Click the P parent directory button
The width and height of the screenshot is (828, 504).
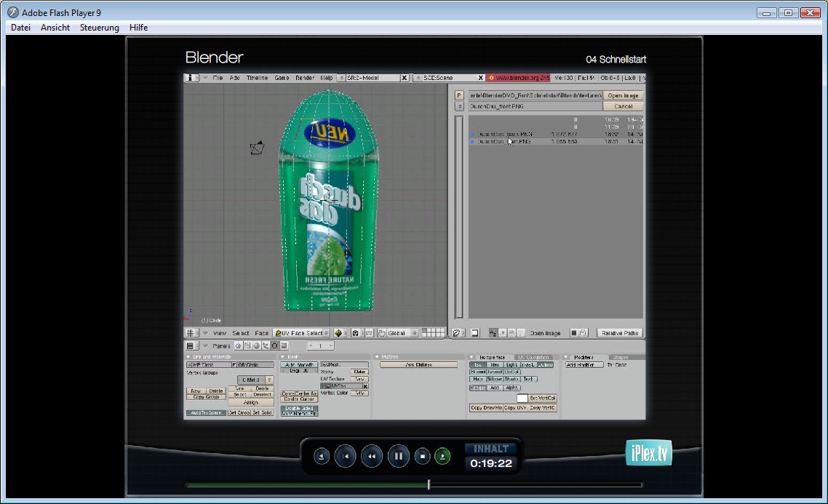pyautogui.click(x=459, y=95)
